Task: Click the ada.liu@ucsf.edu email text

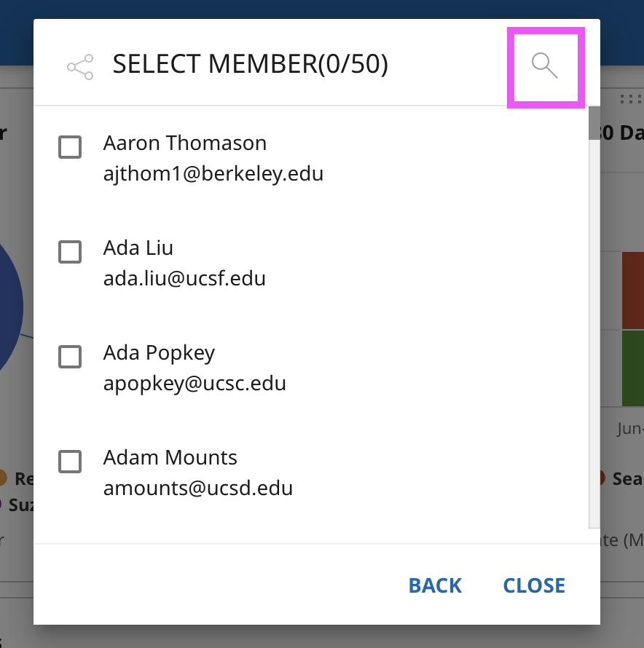Action: coord(184,279)
